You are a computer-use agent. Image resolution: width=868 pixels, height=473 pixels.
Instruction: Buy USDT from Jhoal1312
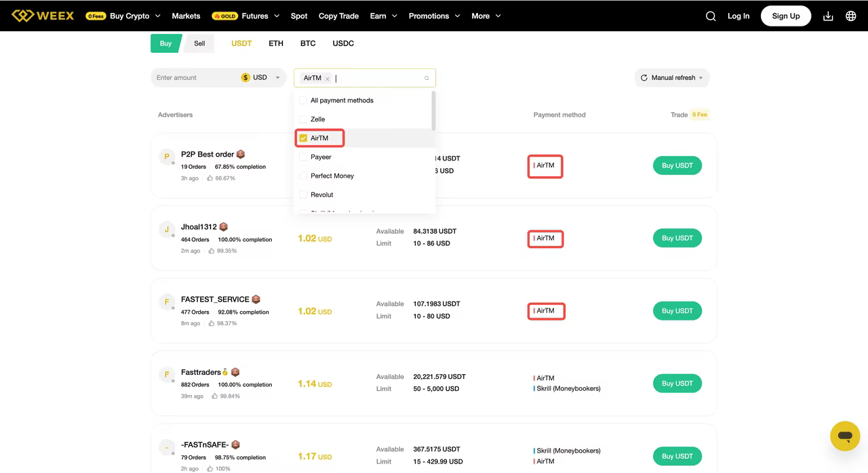(x=677, y=238)
